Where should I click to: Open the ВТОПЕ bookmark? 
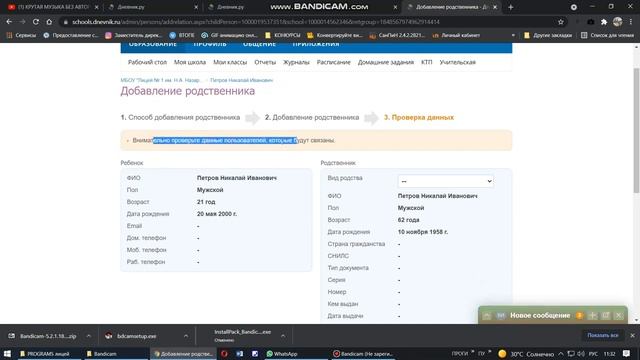(x=182, y=36)
